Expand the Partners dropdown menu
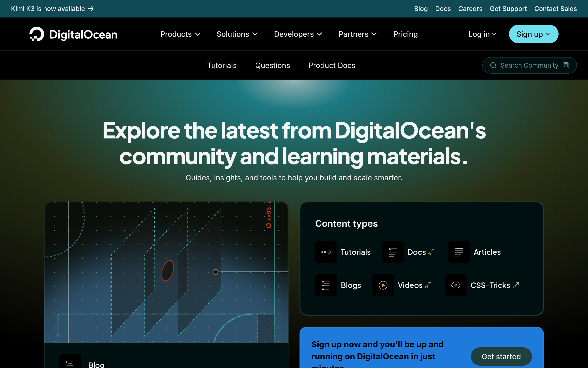This screenshot has width=588, height=368. tap(358, 34)
